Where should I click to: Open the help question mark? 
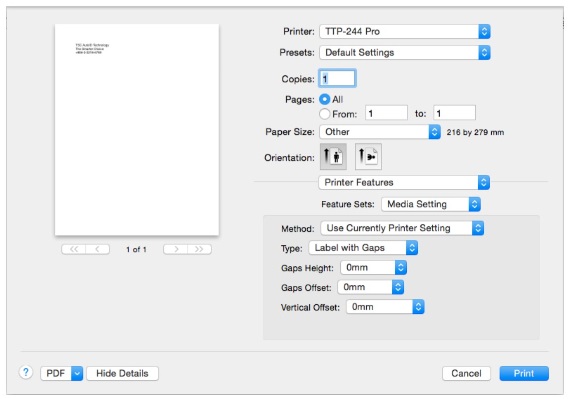26,372
